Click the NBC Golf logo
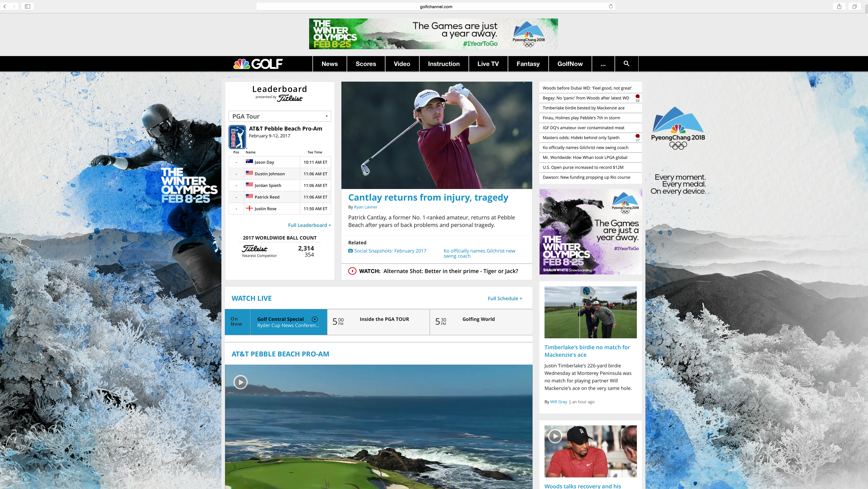This screenshot has height=489, width=868. point(258,64)
